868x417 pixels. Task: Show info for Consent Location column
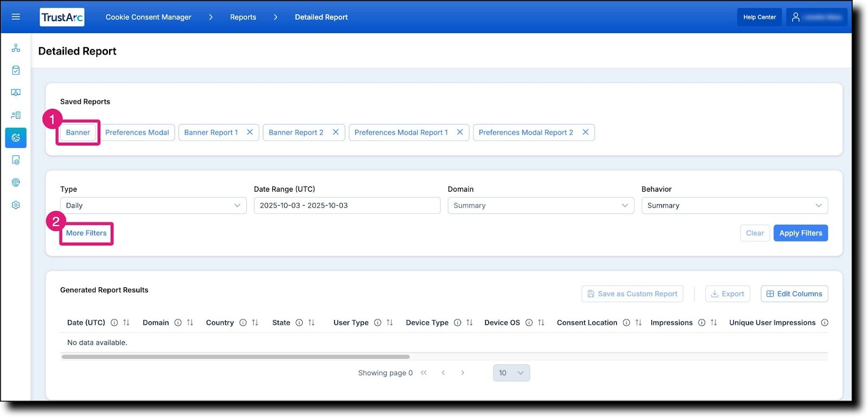coord(627,323)
